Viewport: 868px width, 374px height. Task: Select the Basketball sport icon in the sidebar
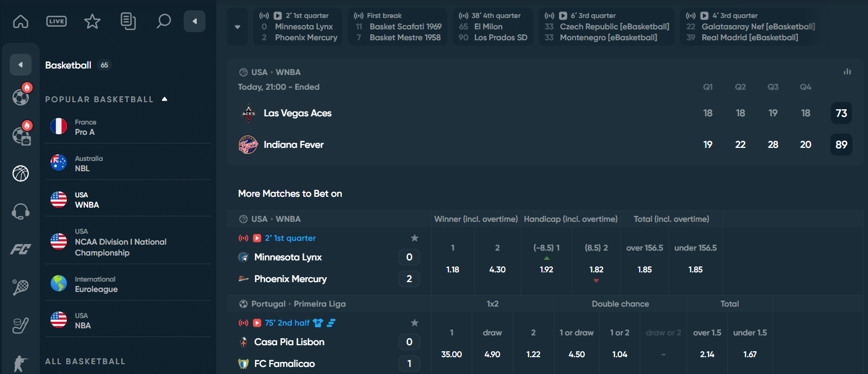click(20, 173)
